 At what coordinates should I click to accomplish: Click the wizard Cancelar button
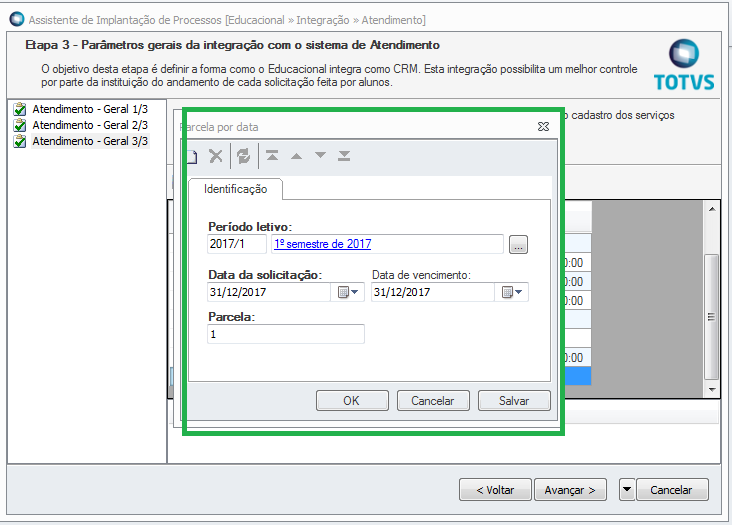pyautogui.click(x=672, y=490)
